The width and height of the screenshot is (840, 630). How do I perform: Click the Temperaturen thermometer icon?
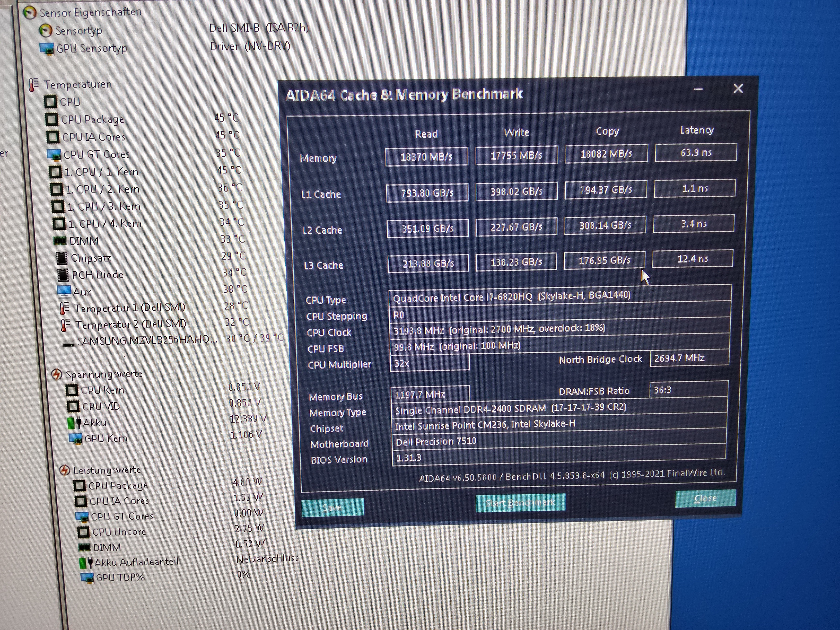(34, 84)
